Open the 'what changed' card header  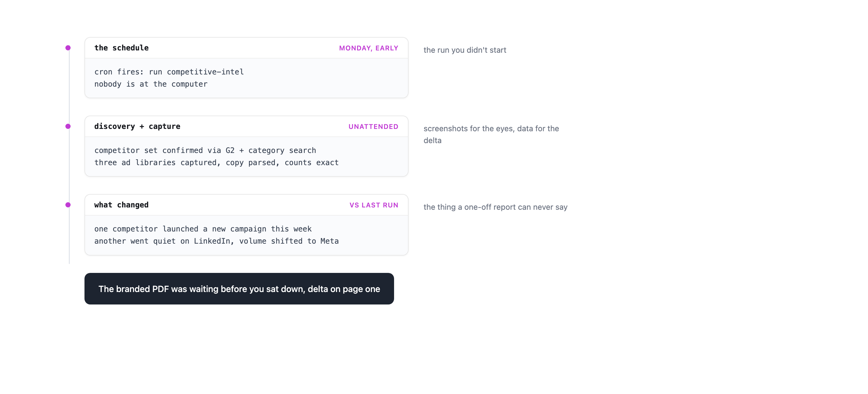pyautogui.click(x=246, y=205)
